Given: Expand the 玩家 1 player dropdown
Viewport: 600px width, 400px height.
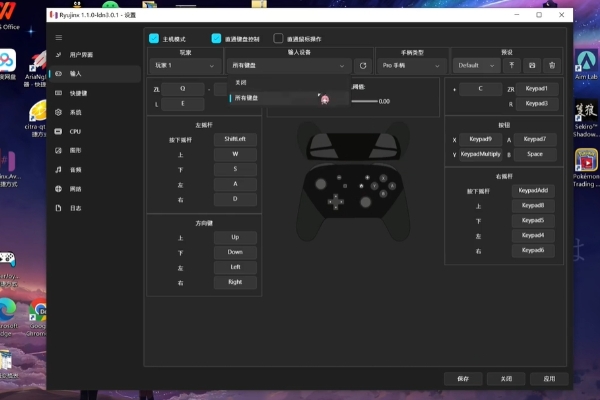Looking at the screenshot, I should coord(185,66).
